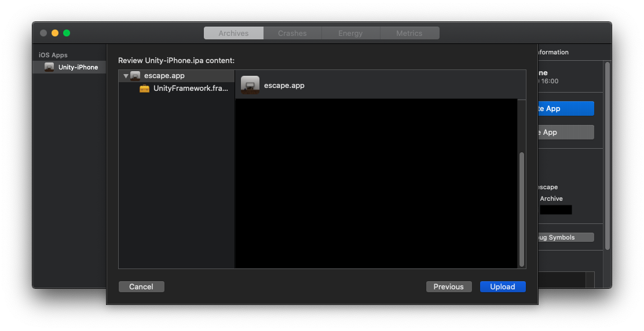Open the Metrics tab
The image size is (644, 331).
[409, 33]
